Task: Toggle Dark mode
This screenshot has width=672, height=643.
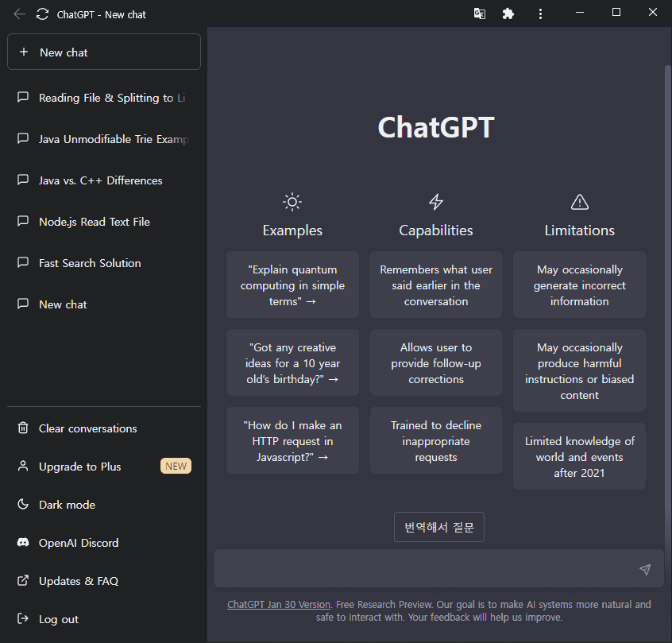Action: point(104,505)
